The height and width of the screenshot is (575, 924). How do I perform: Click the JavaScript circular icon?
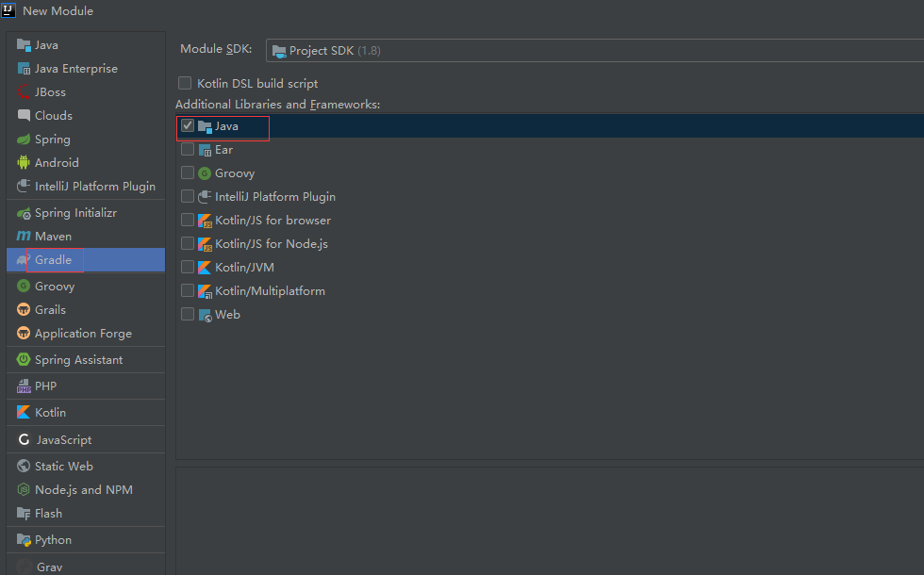point(25,439)
